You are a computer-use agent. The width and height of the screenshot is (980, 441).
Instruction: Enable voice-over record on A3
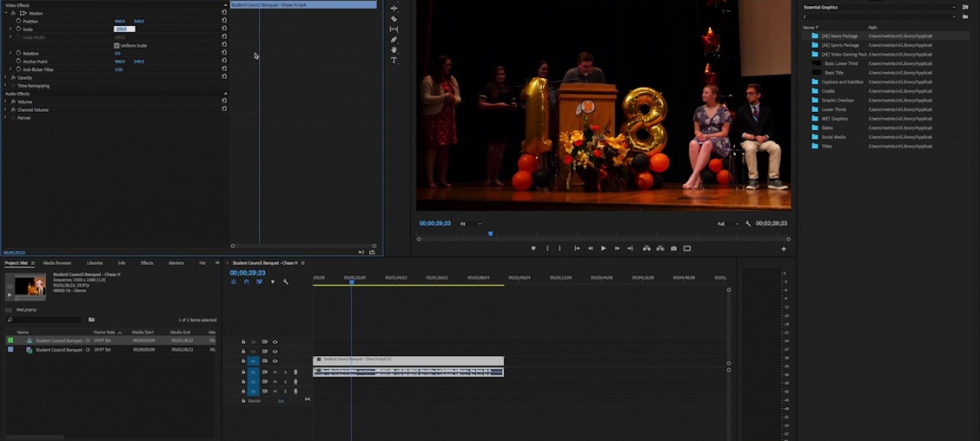295,391
